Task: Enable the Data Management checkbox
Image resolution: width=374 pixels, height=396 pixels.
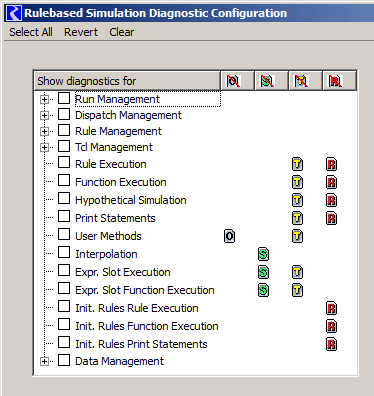Action: point(64,361)
